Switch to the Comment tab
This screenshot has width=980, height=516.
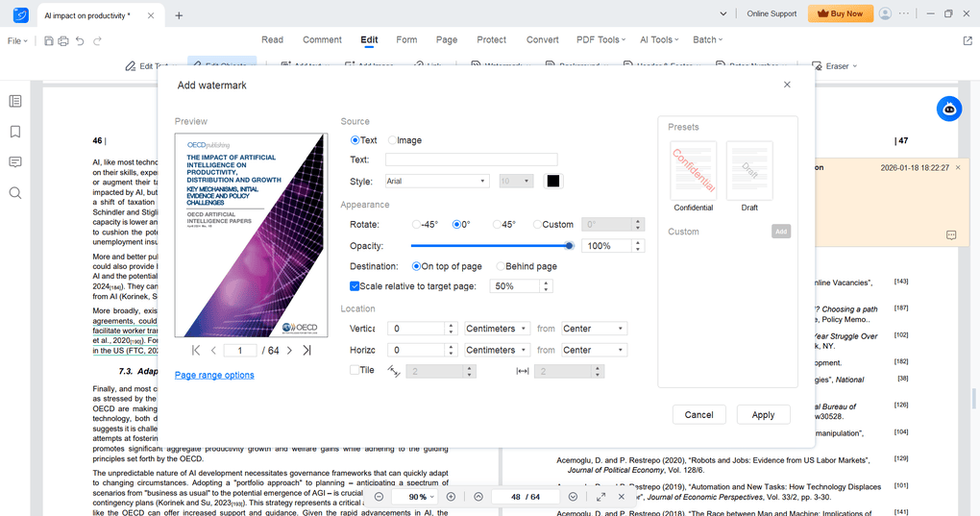point(322,39)
